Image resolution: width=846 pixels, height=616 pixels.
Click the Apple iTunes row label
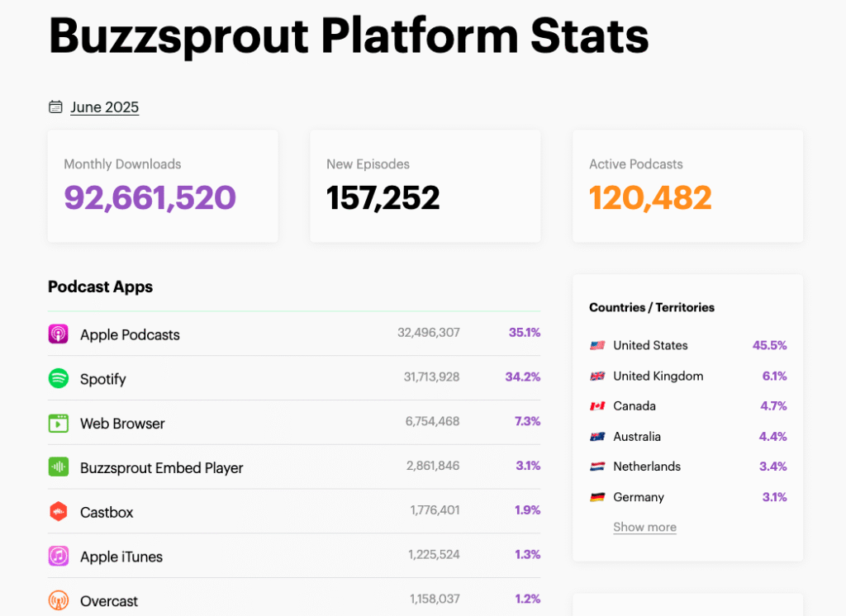click(x=121, y=557)
